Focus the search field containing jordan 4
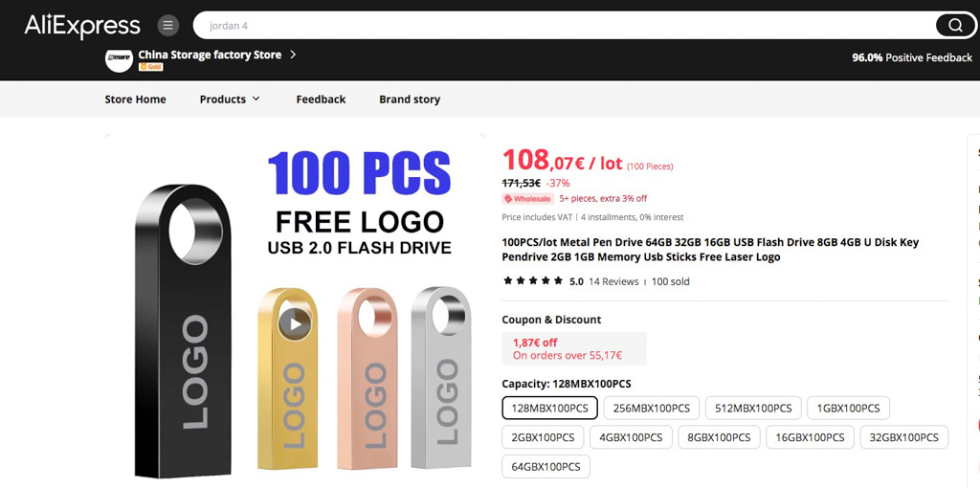 tap(563, 26)
